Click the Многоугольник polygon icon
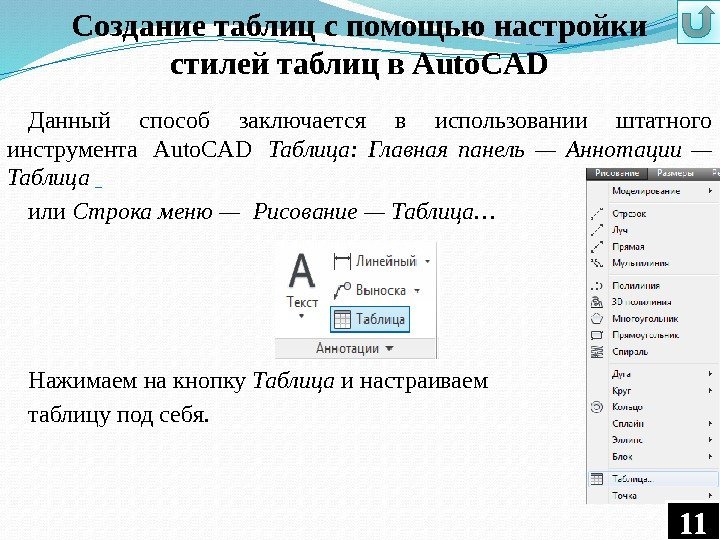This screenshot has width=720, height=540. (596, 319)
